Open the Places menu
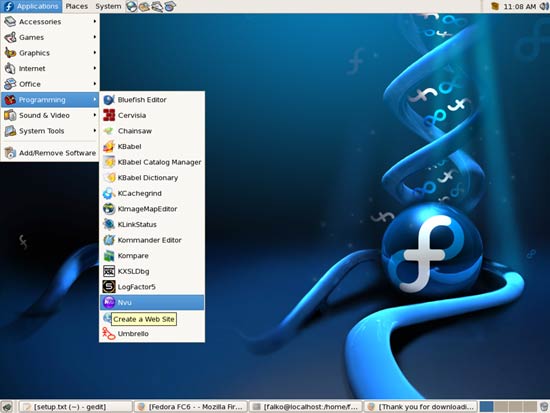The height and width of the screenshot is (413, 550). 76,6
